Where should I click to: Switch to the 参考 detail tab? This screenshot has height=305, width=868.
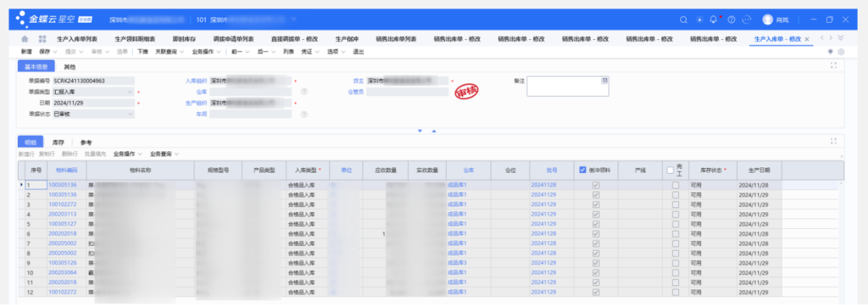pyautogui.click(x=86, y=143)
